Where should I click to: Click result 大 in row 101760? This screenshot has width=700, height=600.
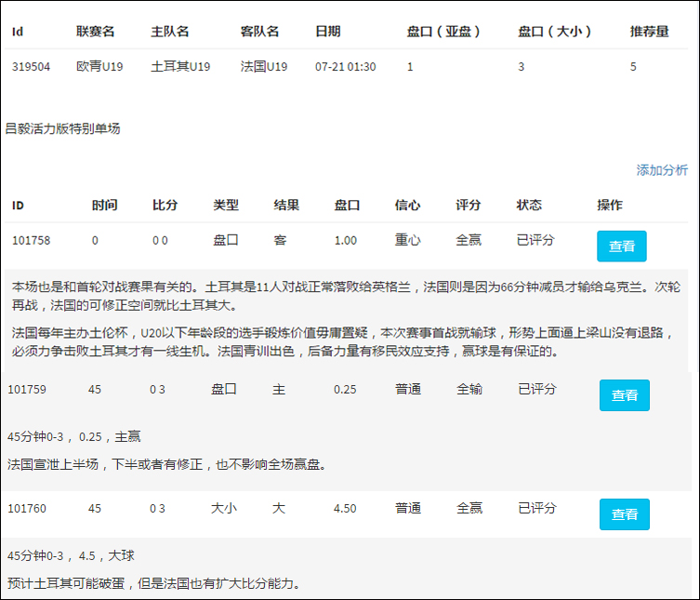279,509
